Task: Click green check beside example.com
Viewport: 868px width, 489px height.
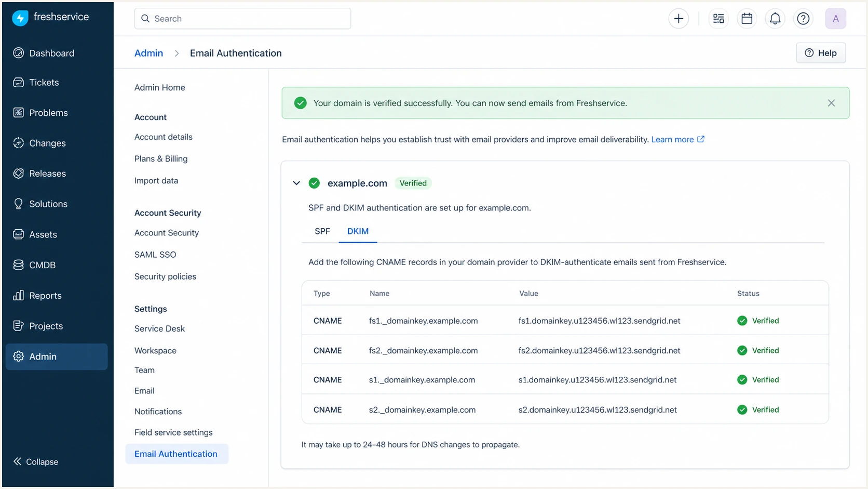Action: (x=314, y=183)
